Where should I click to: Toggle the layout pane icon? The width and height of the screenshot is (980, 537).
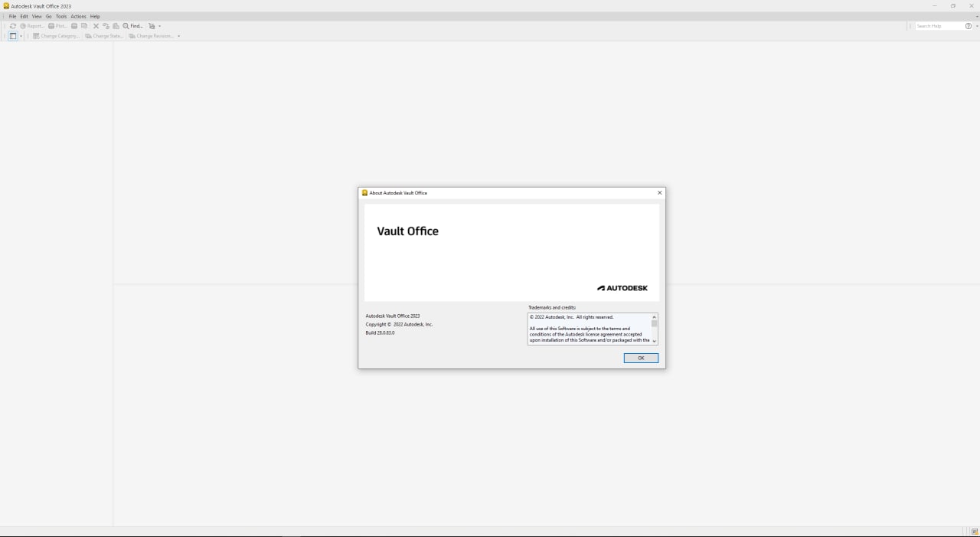click(13, 36)
